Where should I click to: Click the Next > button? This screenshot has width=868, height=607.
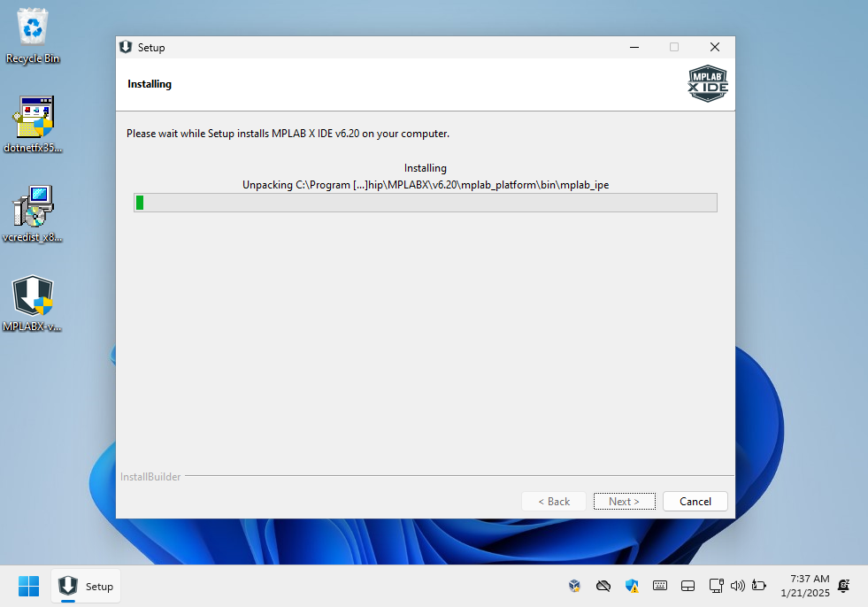625,501
